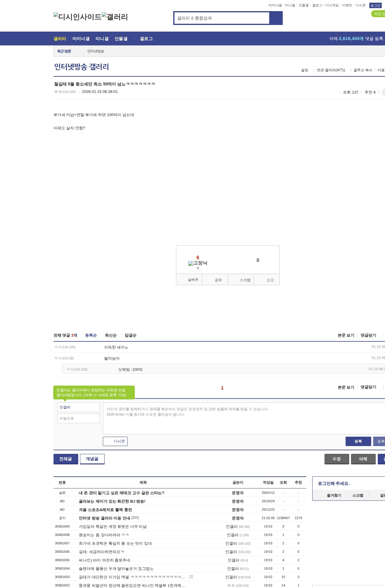The width and height of the screenshot is (385, 588).
Task: Open the AD post 골라보는 재미가 있는 화끈한 BJ 방송!
Action: (x=112, y=501)
